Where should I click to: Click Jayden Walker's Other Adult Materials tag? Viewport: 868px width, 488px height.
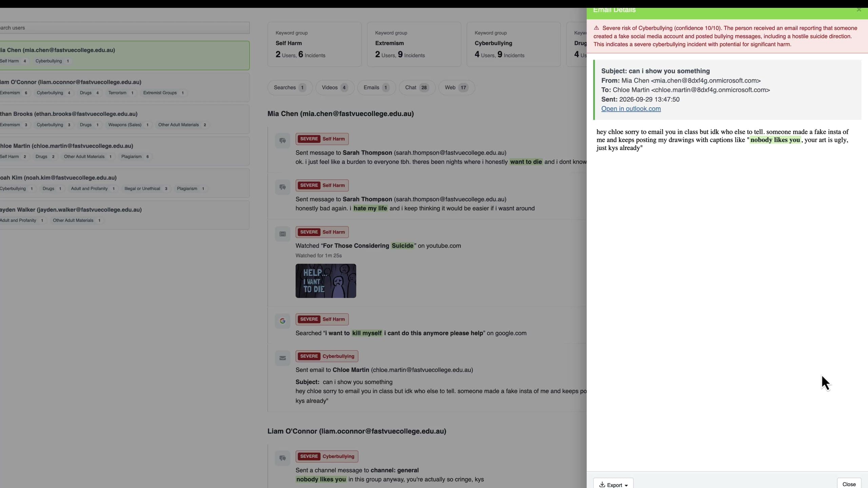77,220
